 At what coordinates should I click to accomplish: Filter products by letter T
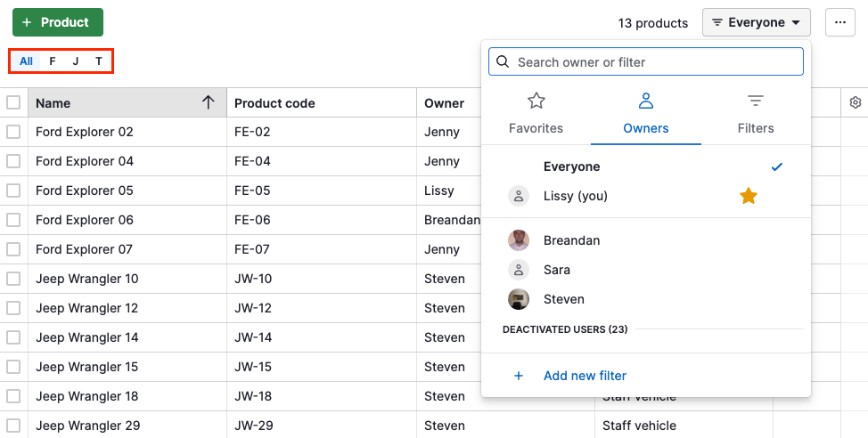pyautogui.click(x=99, y=61)
